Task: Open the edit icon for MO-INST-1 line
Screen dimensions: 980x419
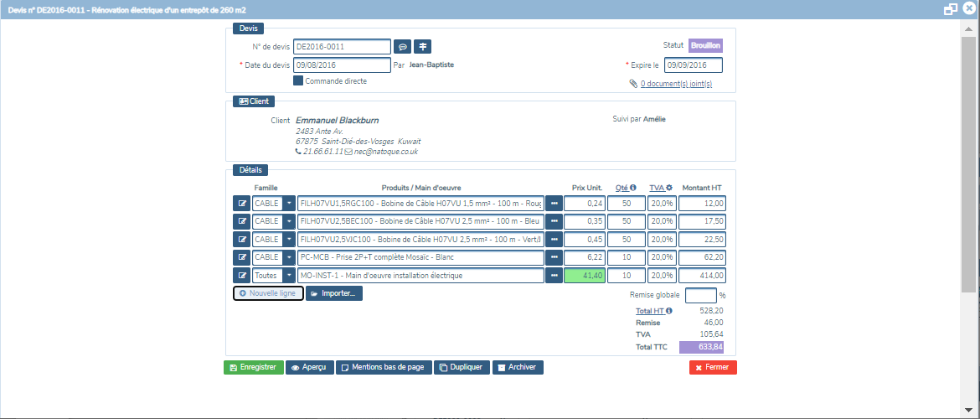Action: point(242,275)
